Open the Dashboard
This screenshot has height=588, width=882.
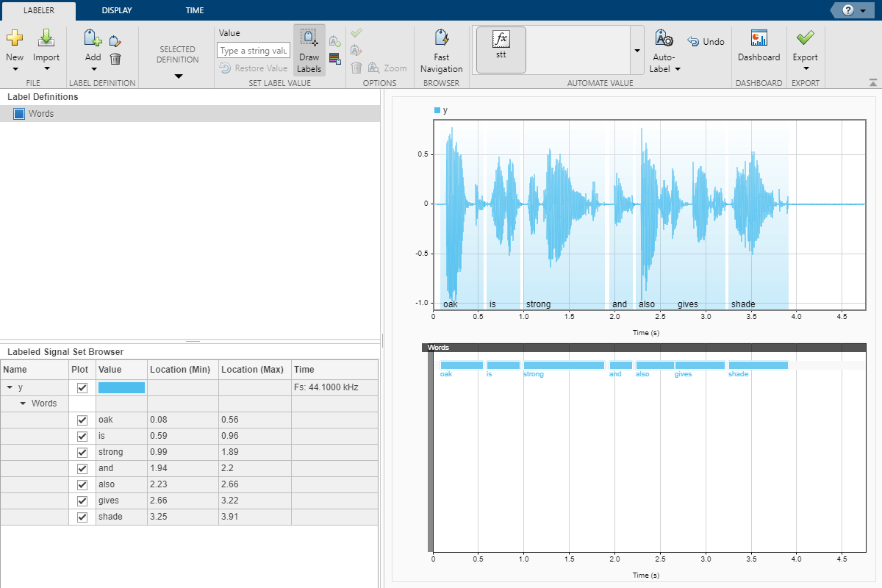click(x=759, y=46)
